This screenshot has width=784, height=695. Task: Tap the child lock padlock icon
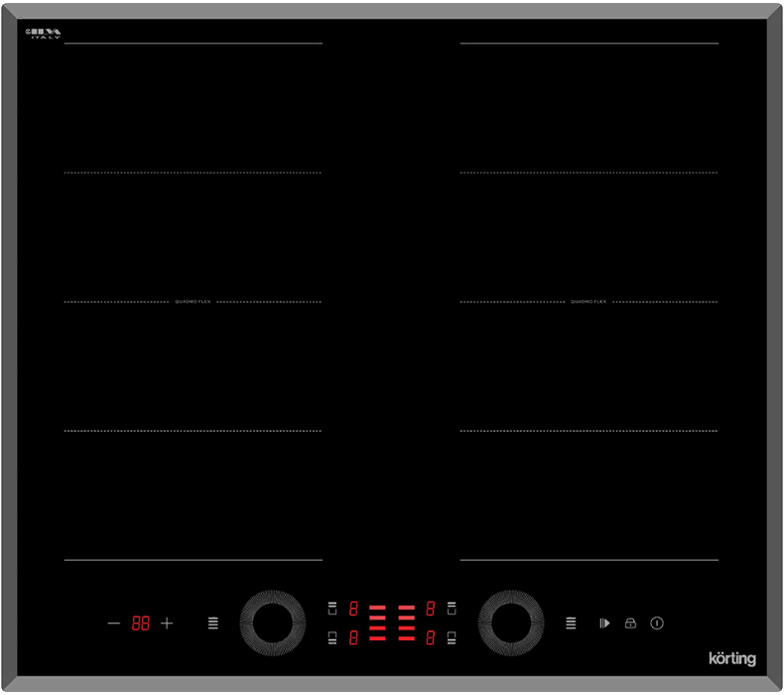(x=629, y=624)
